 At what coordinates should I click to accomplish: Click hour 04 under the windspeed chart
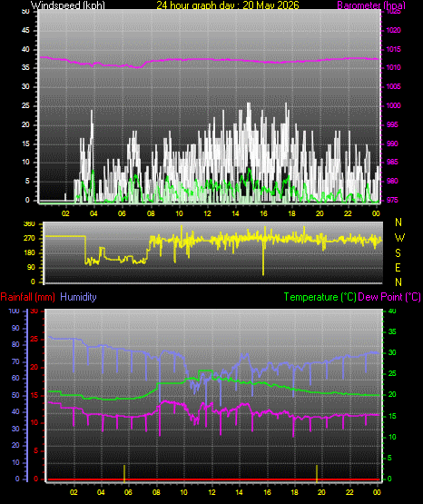coord(93,213)
